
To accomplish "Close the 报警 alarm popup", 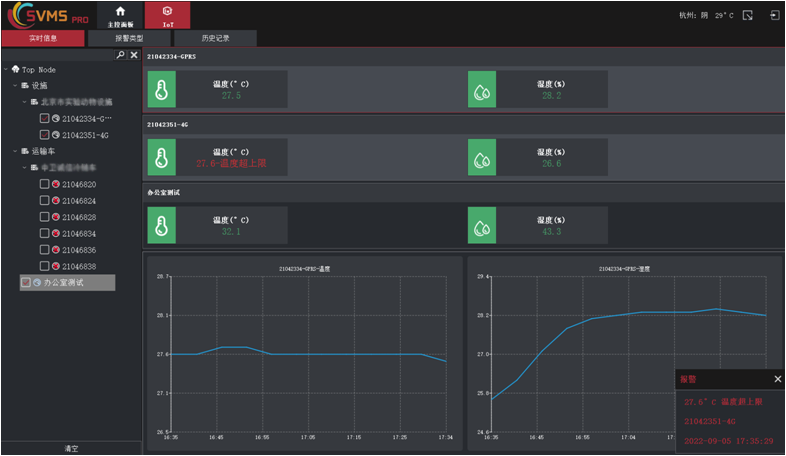I will pos(778,379).
